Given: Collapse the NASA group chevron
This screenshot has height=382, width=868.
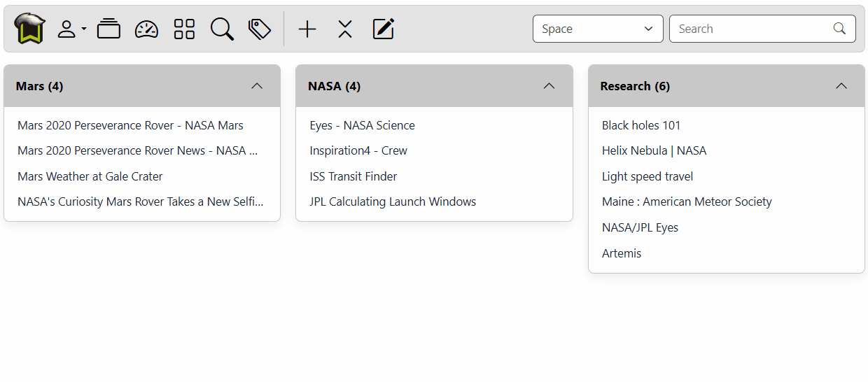Looking at the screenshot, I should pos(549,86).
